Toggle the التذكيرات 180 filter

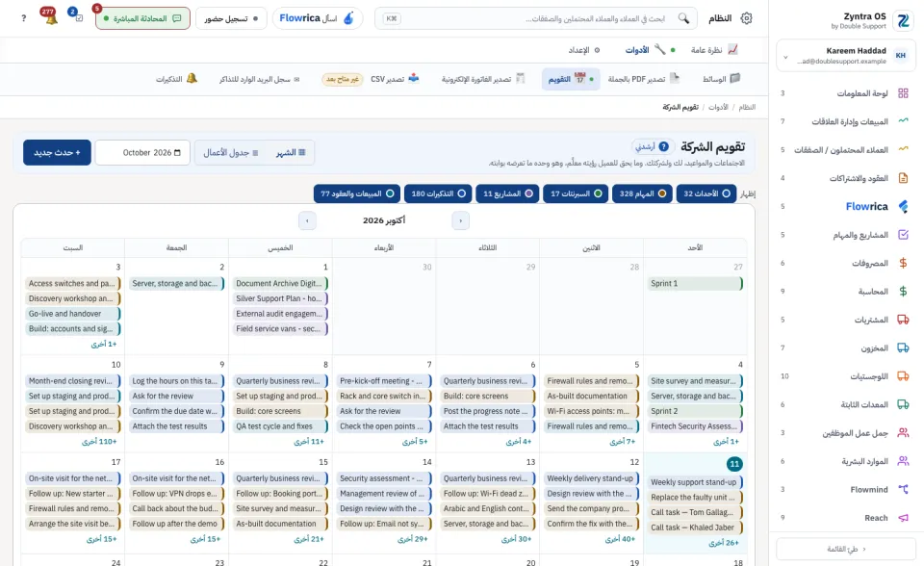(x=438, y=193)
